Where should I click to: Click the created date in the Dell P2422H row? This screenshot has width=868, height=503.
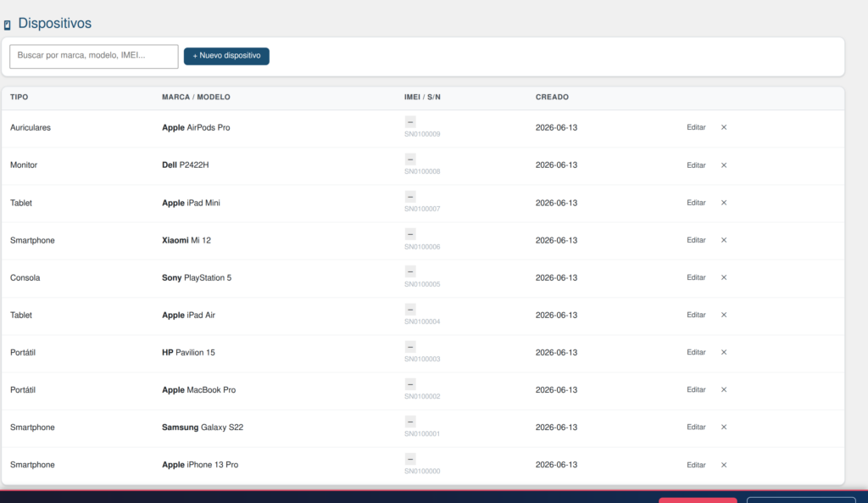point(556,165)
